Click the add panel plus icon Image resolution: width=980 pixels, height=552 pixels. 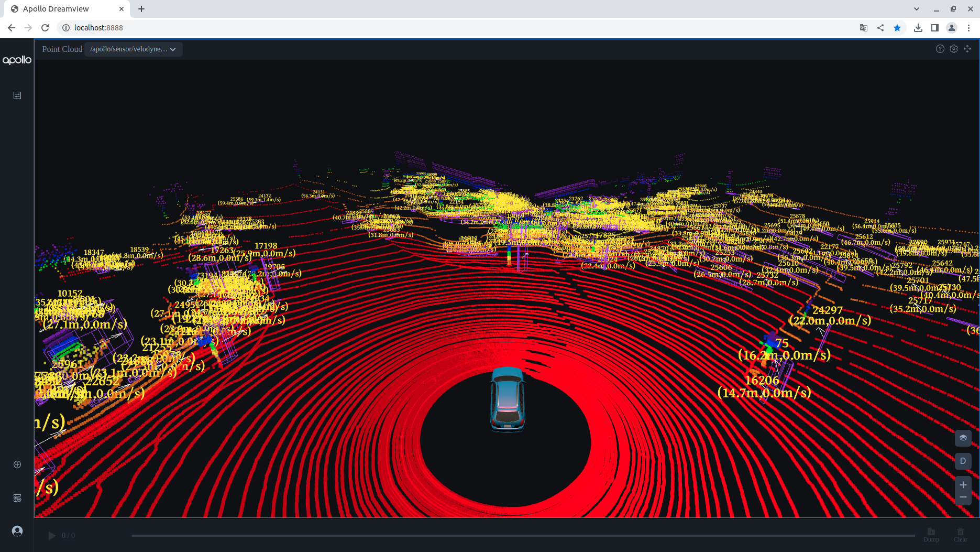[x=17, y=464]
